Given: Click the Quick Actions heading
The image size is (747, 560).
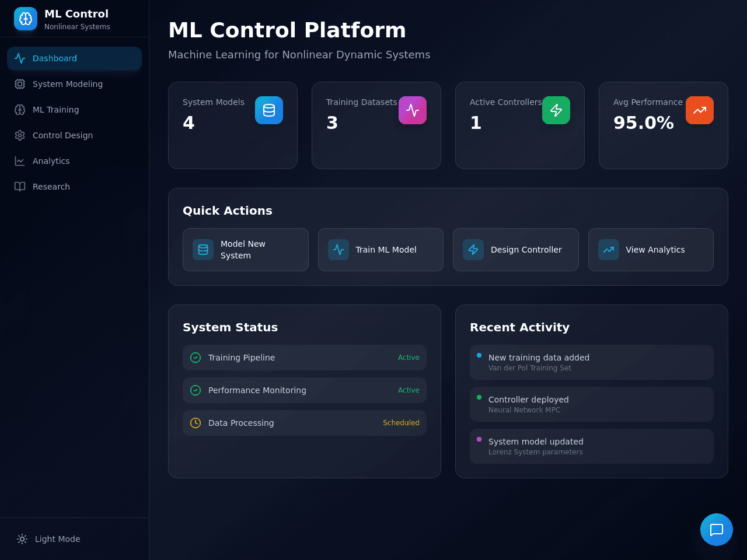Looking at the screenshot, I should click(x=228, y=211).
